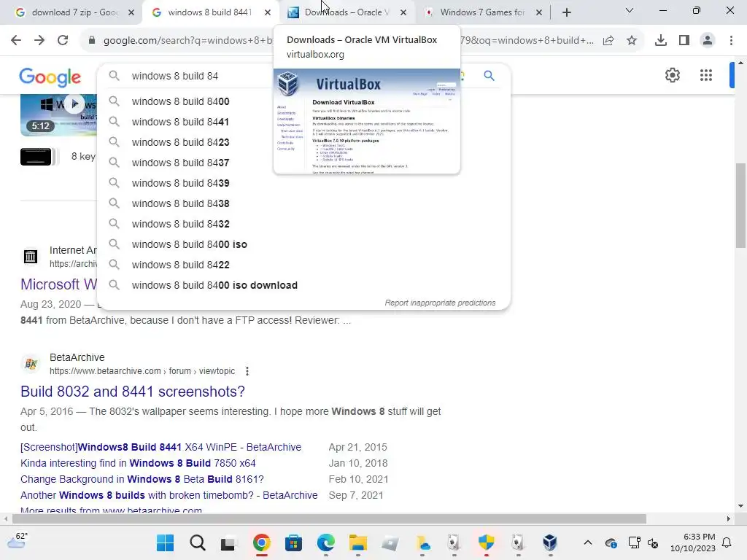Open a new browser tab
747x560 pixels.
[x=566, y=12]
